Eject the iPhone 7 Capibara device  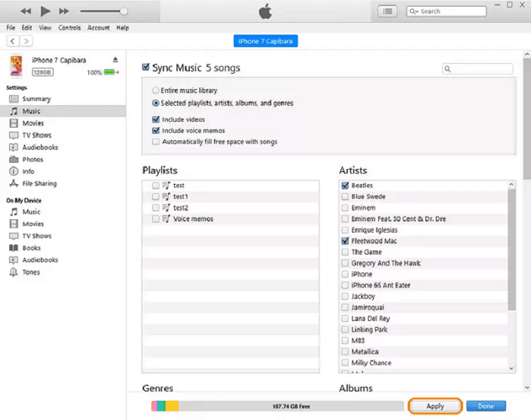pyautogui.click(x=116, y=60)
